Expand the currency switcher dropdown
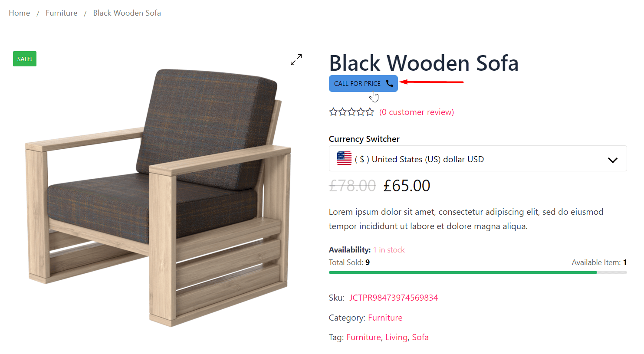 477,159
